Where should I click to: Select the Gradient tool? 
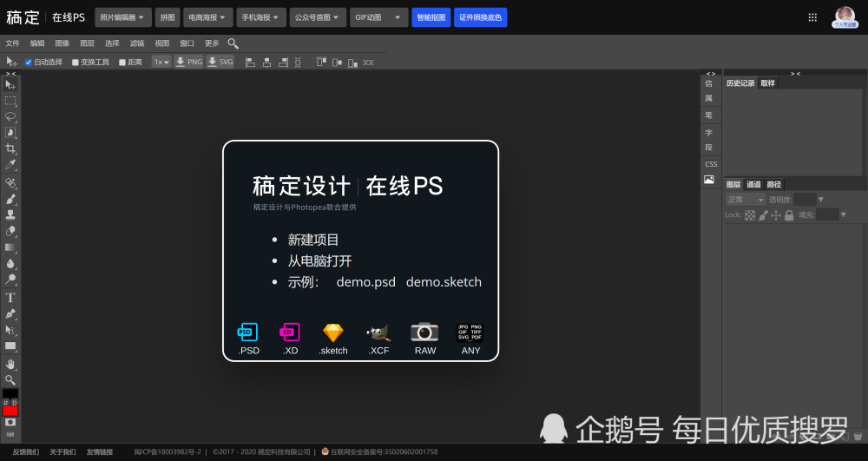point(10,247)
